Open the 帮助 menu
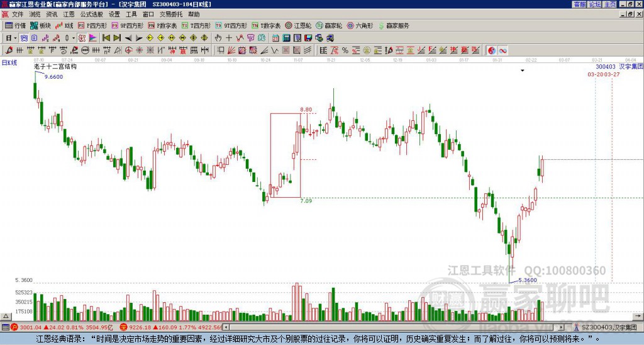This screenshot has width=644, height=345. point(194,14)
